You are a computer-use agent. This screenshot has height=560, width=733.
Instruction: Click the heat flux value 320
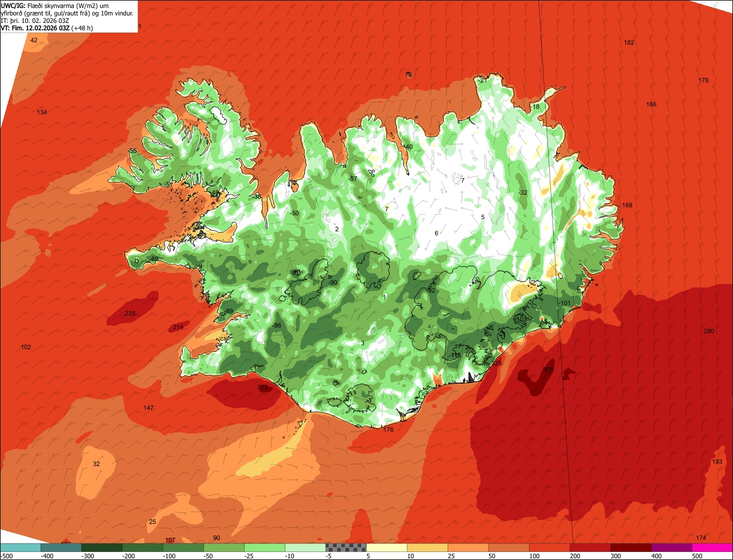[x=548, y=370]
